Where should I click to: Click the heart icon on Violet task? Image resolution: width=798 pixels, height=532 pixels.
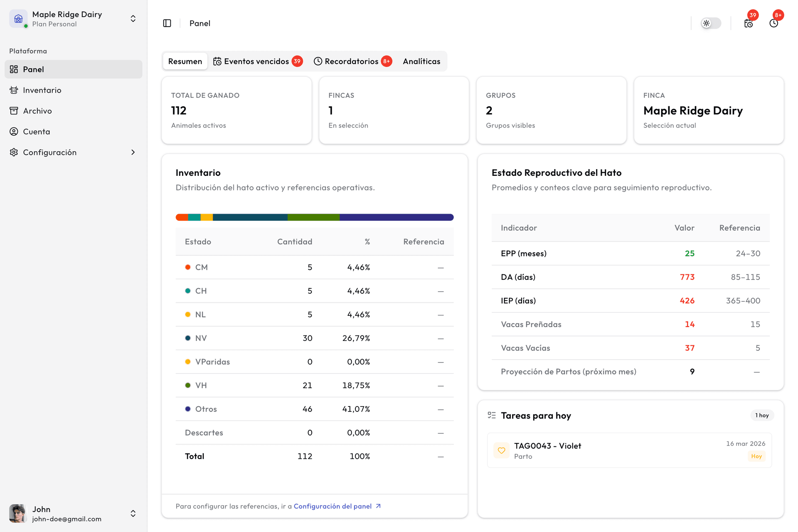click(x=502, y=451)
